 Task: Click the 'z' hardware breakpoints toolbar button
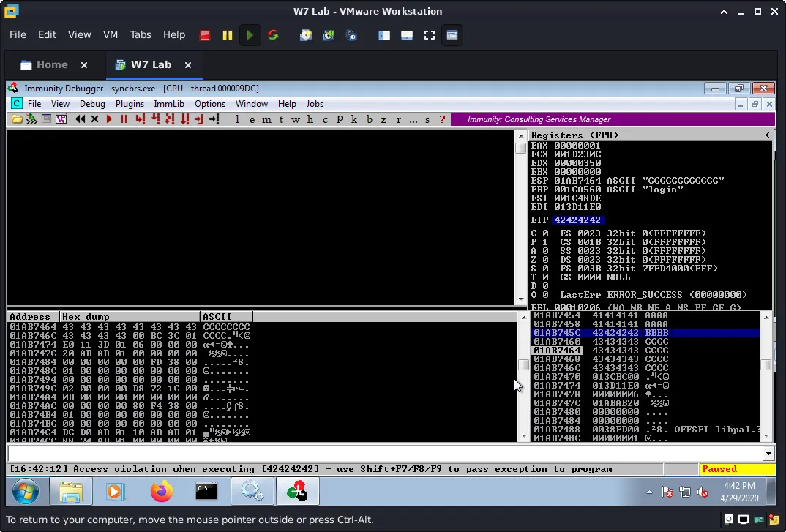click(383, 119)
